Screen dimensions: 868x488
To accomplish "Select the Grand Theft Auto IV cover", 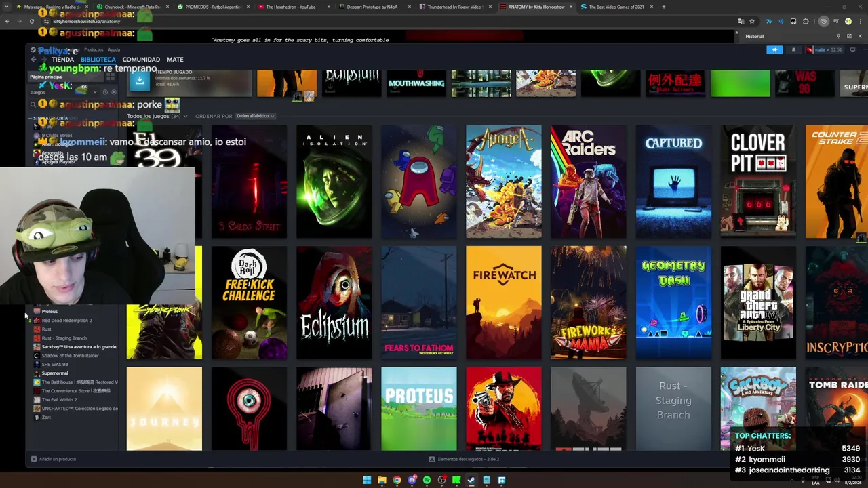I will click(x=758, y=302).
